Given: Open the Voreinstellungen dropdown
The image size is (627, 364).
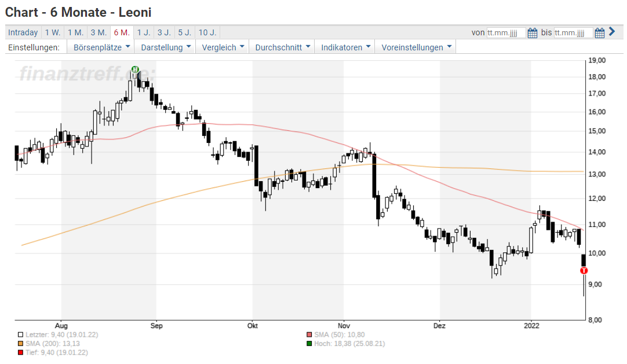Looking at the screenshot, I should tap(416, 47).
